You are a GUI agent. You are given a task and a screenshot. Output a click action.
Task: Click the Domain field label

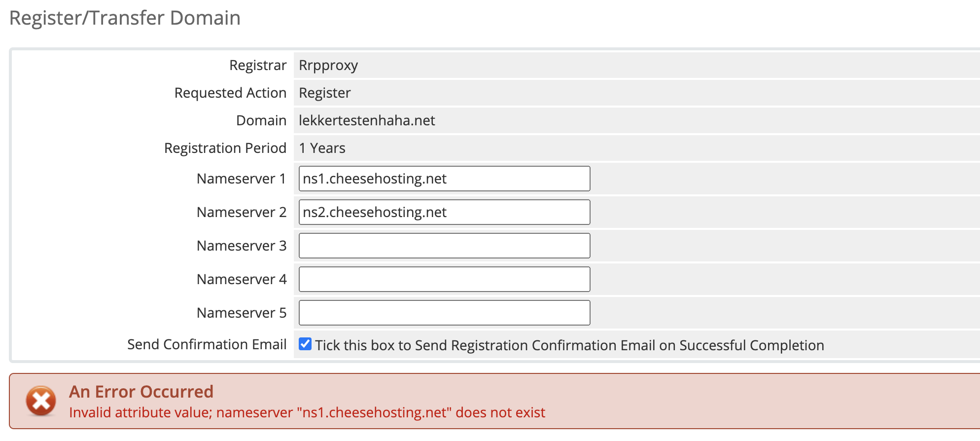click(x=261, y=120)
